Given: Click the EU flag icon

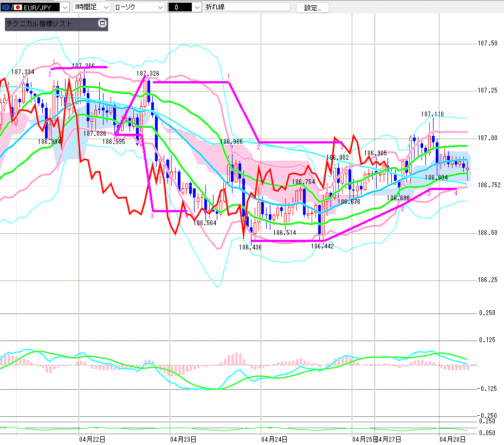Looking at the screenshot, I should coord(6,7).
